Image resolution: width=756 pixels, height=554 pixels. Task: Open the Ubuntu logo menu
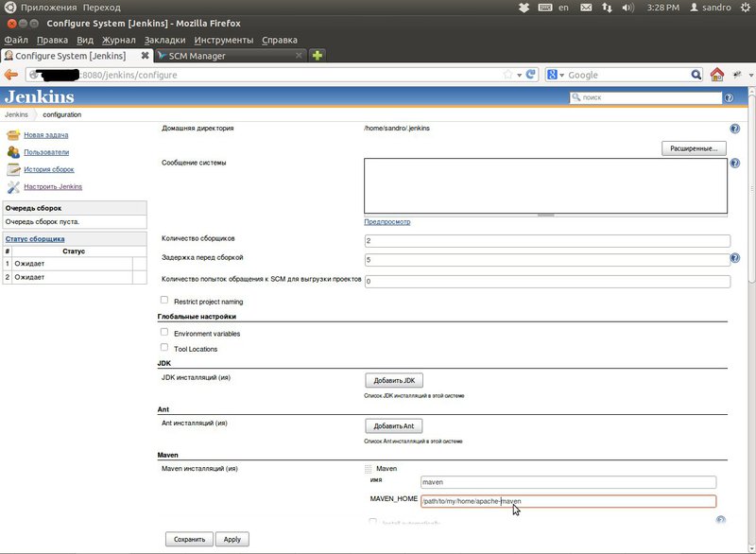10,8
